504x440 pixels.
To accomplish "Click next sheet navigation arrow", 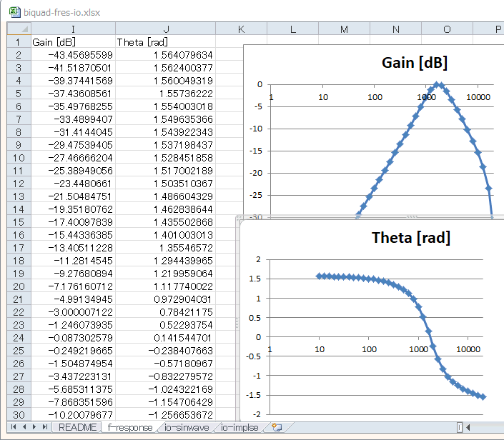I will (x=34, y=427).
